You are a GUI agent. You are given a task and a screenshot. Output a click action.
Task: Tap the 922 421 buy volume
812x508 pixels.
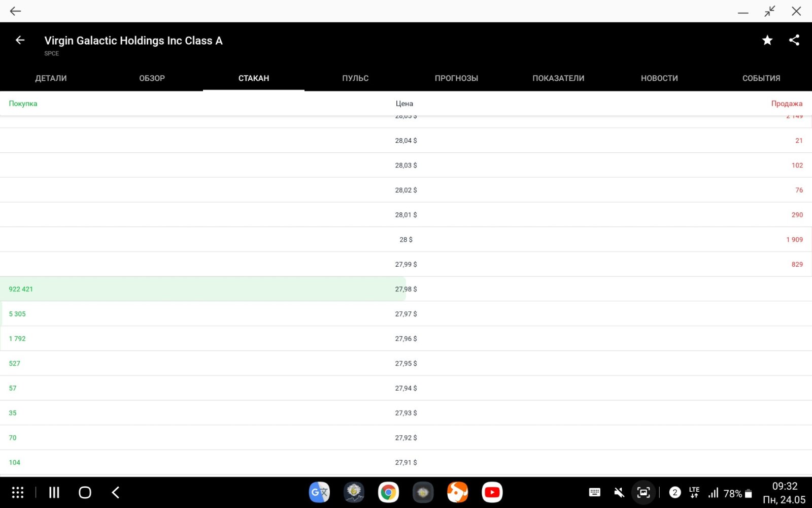[21, 289]
